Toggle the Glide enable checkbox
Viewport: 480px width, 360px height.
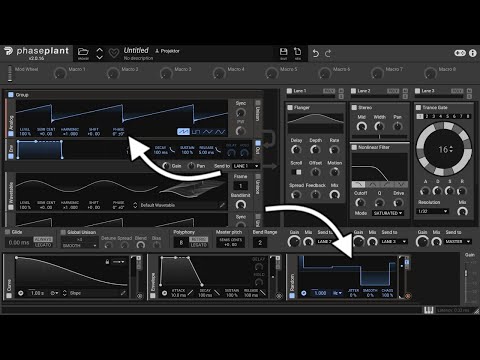pyautogui.click(x=7, y=232)
